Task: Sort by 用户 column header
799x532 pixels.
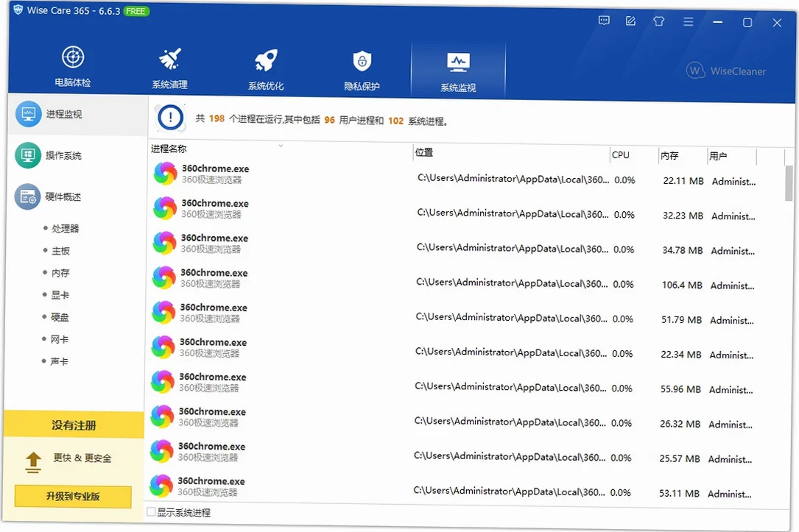Action: (718, 156)
